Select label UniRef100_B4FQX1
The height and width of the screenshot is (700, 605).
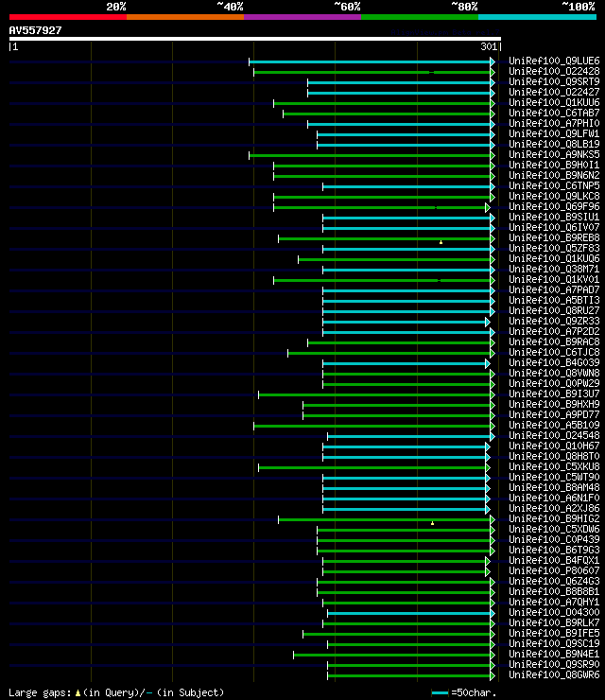coord(554,560)
